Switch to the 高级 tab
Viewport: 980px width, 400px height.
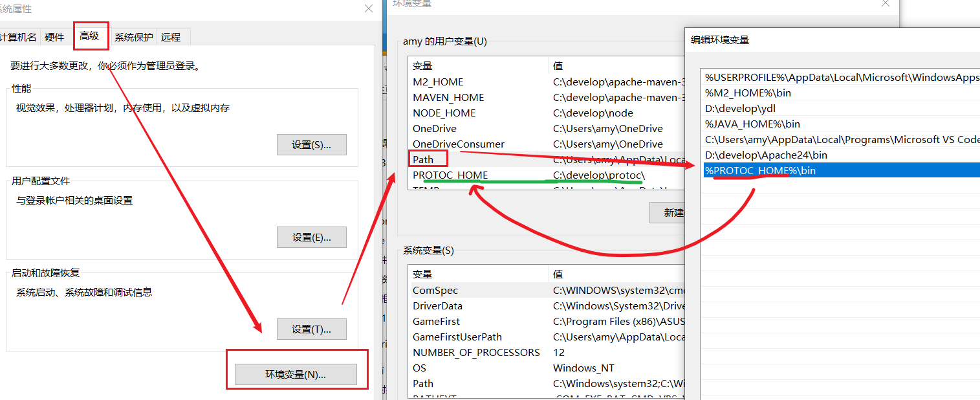89,36
